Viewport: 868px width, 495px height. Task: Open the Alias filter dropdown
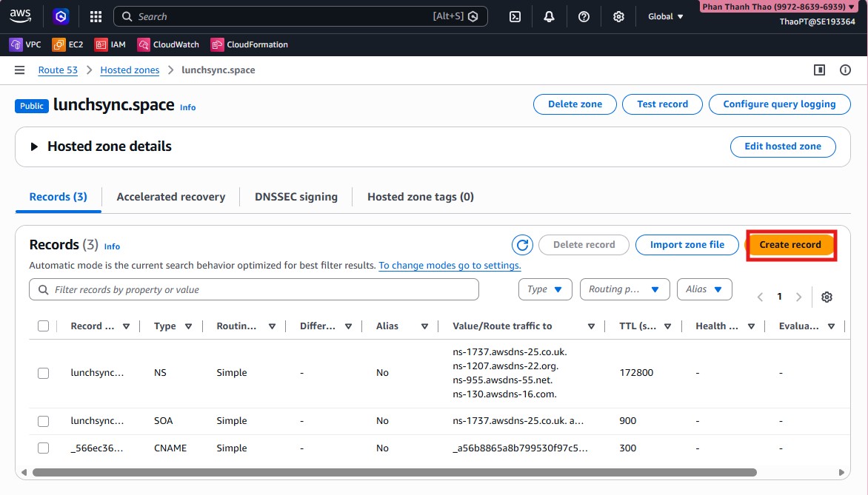704,289
